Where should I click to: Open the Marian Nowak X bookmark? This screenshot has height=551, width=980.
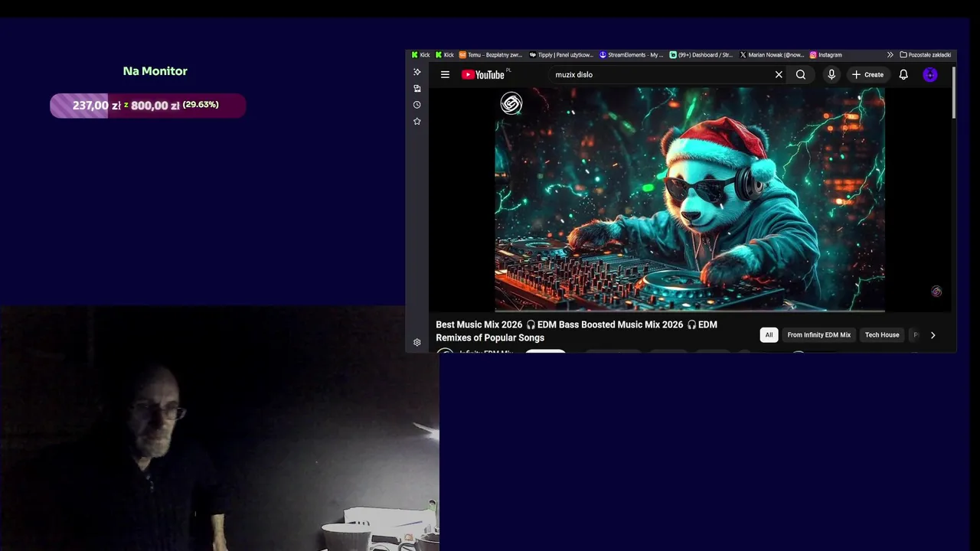click(772, 55)
